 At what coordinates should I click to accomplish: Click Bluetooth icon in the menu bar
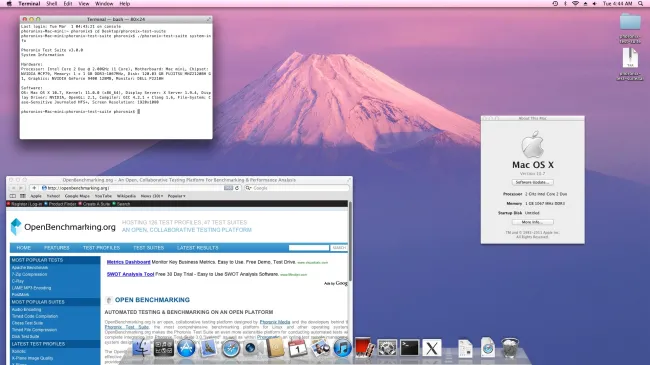click(565, 3)
